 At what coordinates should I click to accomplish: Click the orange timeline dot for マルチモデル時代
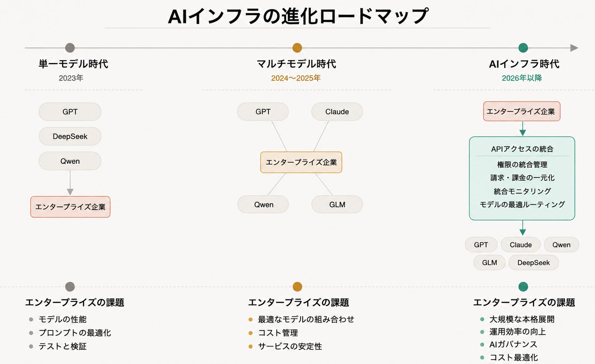point(297,48)
